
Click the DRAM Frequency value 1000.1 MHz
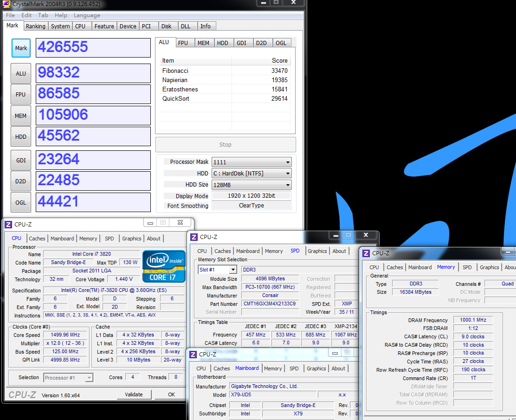point(473,320)
